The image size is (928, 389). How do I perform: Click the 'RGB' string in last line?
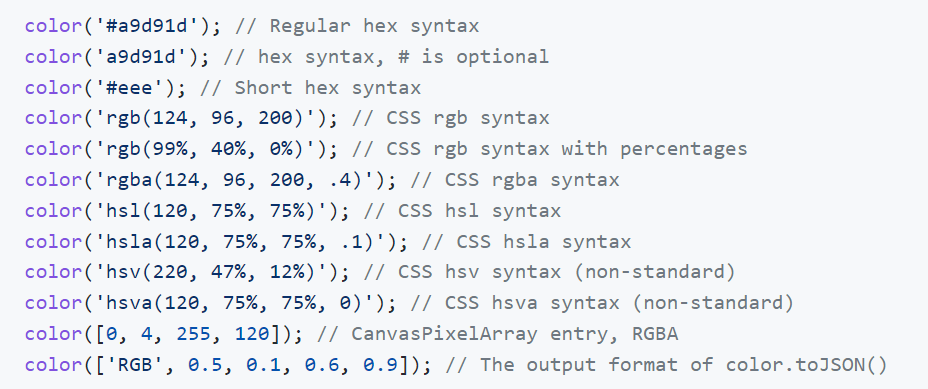coord(136,365)
